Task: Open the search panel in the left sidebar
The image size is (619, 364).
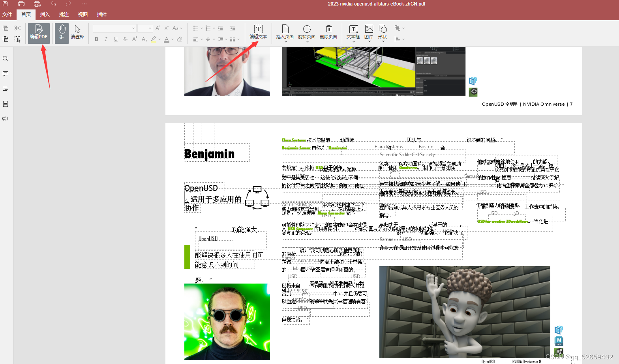Action: pos(6,59)
